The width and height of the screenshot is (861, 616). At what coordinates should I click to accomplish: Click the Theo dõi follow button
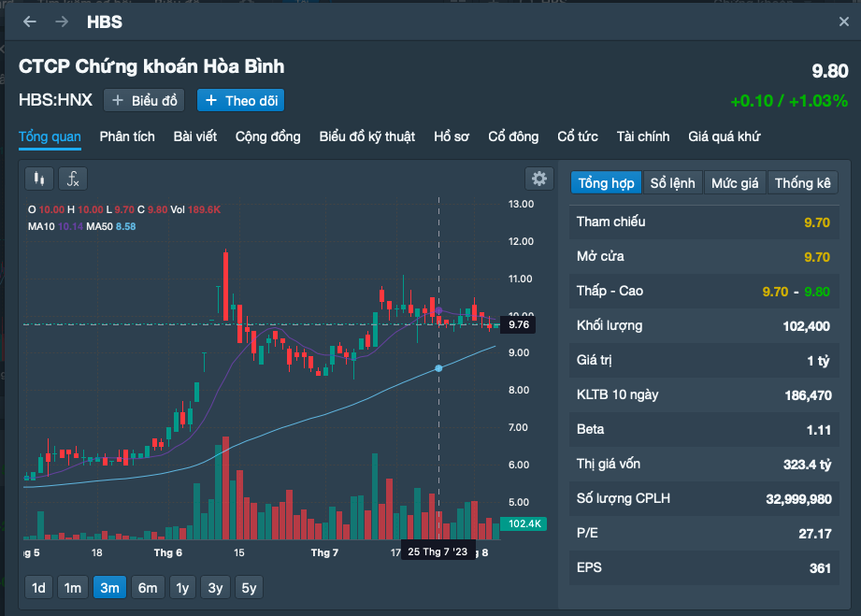[x=240, y=100]
